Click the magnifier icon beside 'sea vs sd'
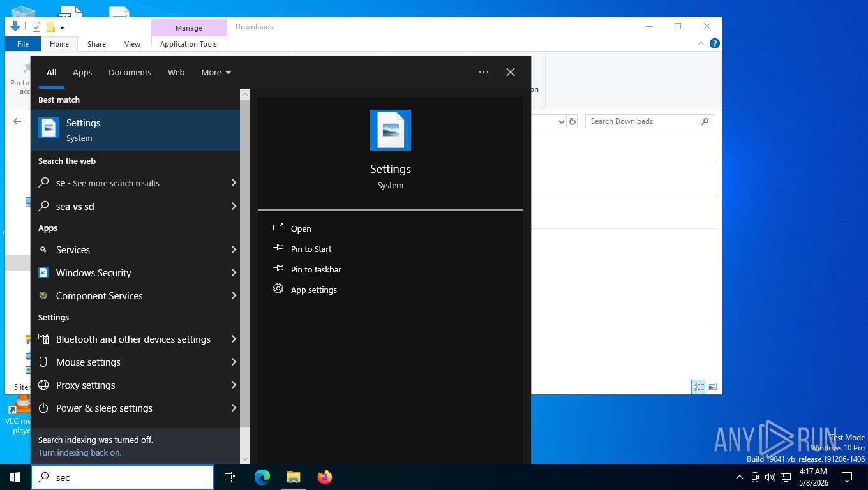Viewport: 868px width, 490px height. (x=43, y=206)
